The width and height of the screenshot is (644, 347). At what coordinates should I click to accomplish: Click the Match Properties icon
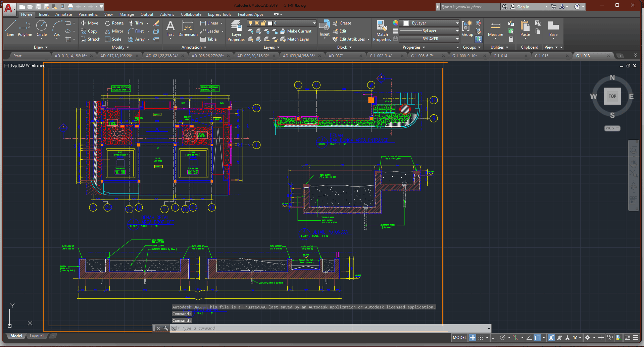click(x=382, y=31)
